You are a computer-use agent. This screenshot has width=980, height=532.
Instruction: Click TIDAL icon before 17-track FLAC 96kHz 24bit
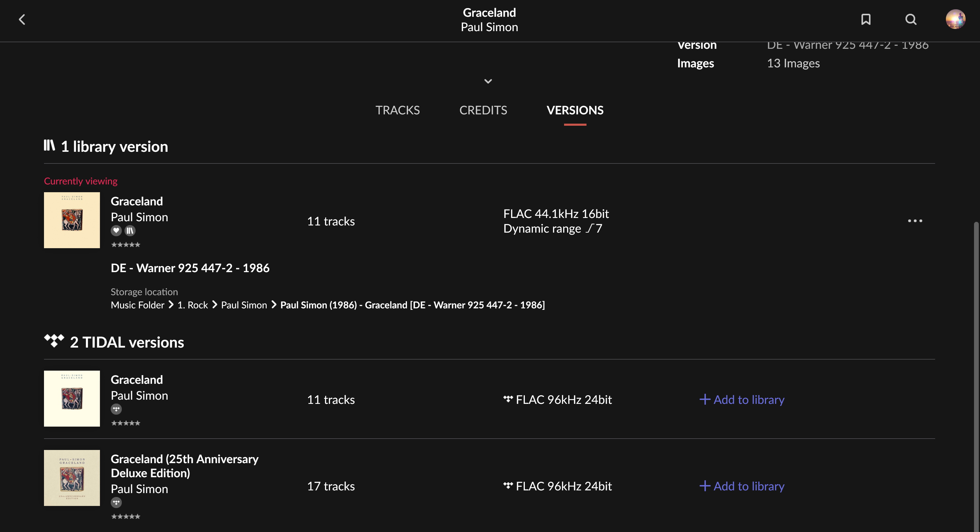[x=508, y=485]
